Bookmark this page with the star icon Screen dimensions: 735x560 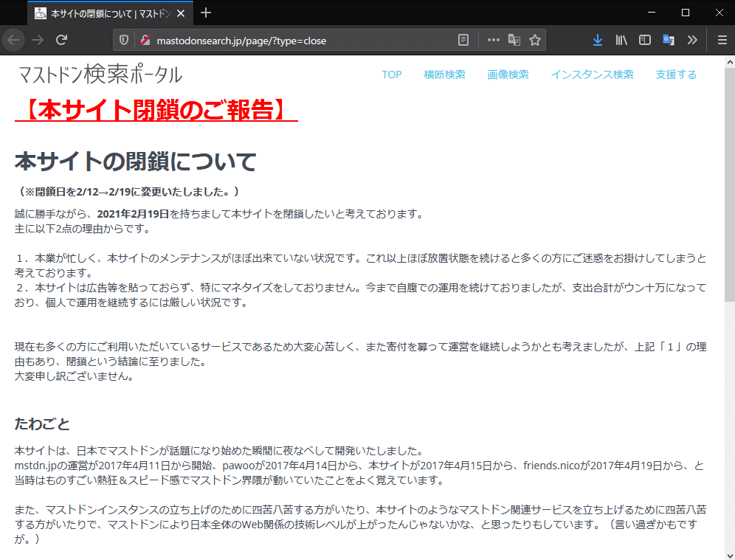tap(535, 41)
